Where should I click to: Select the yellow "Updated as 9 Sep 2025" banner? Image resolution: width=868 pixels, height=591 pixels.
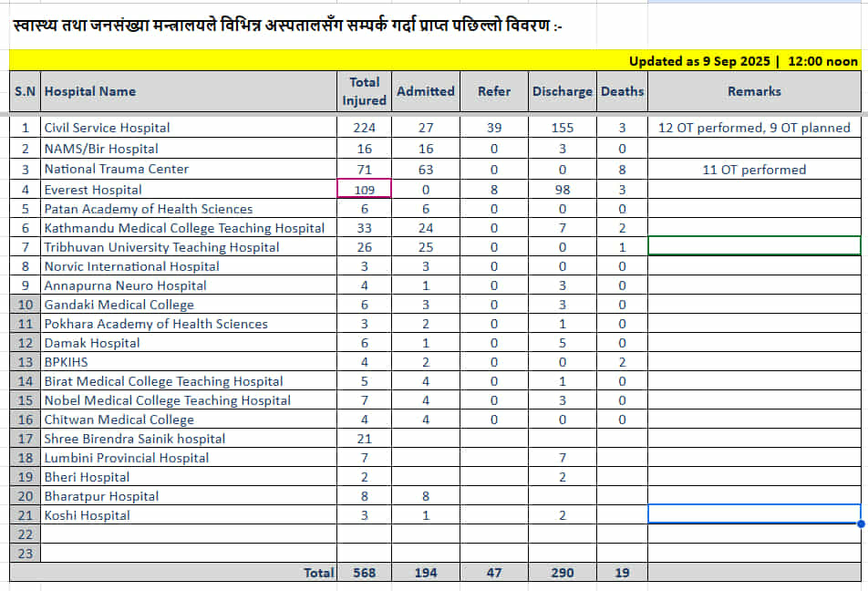[x=742, y=61]
